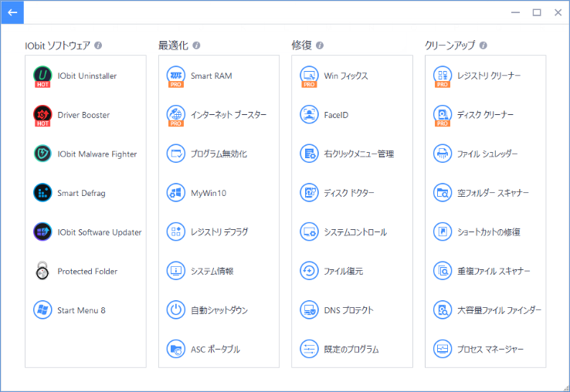Click the IObit Uninstaller text label
Screen dimensions: 570x392
[x=87, y=76]
